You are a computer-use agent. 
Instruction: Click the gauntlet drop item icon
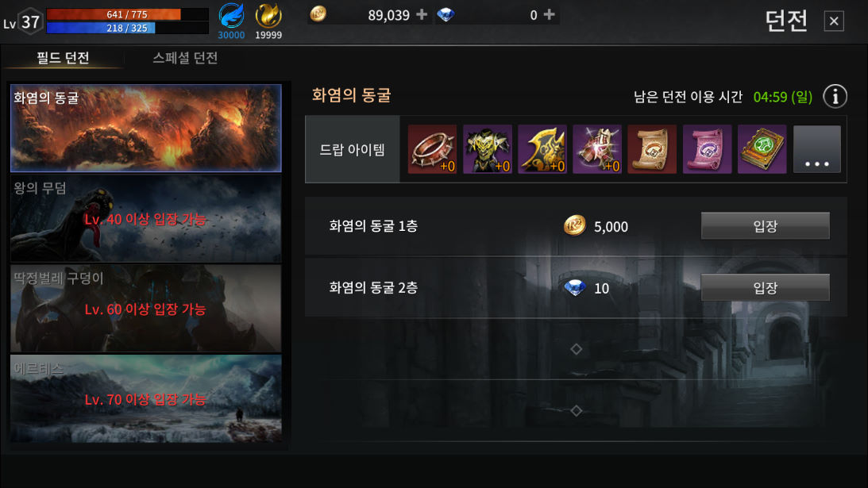pyautogui.click(x=597, y=149)
